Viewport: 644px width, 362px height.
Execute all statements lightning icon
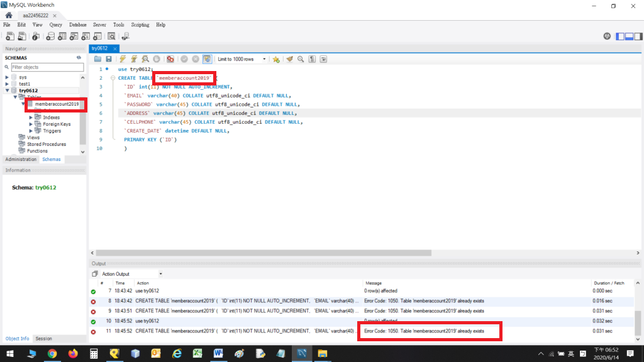(123, 59)
